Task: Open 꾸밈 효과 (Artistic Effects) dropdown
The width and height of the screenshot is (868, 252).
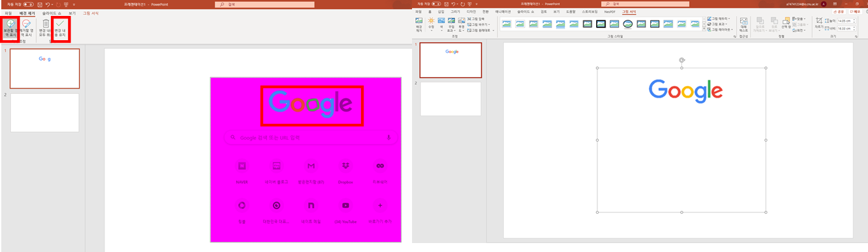Action: (x=452, y=25)
